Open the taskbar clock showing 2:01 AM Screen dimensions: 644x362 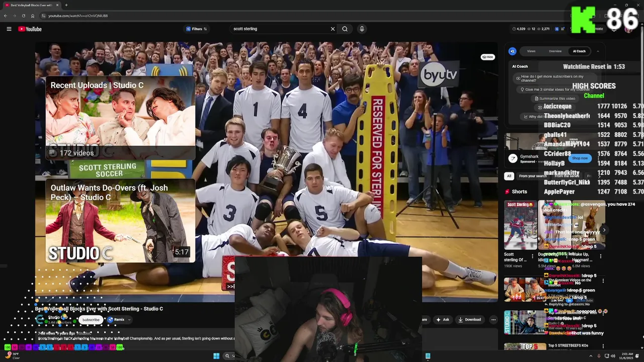[x=627, y=356]
